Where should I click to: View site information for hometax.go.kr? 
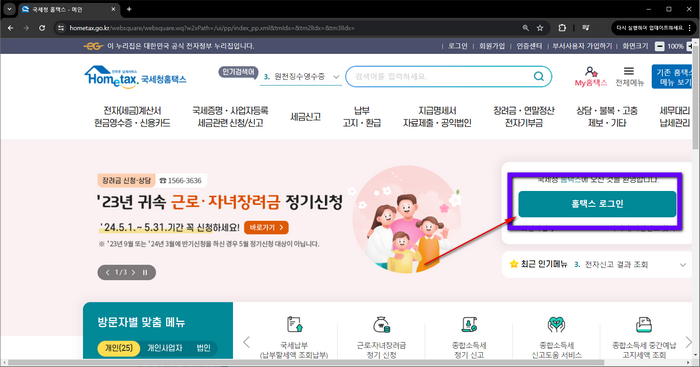(x=61, y=28)
